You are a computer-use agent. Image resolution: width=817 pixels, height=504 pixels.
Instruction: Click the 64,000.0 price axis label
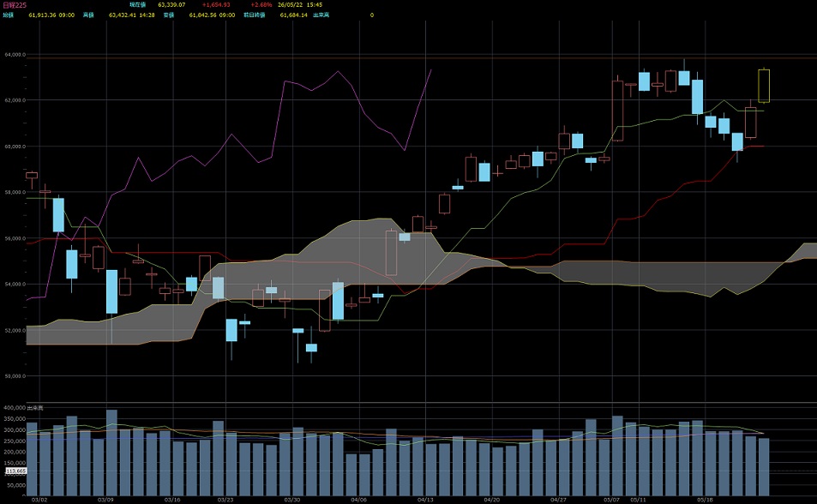point(15,55)
